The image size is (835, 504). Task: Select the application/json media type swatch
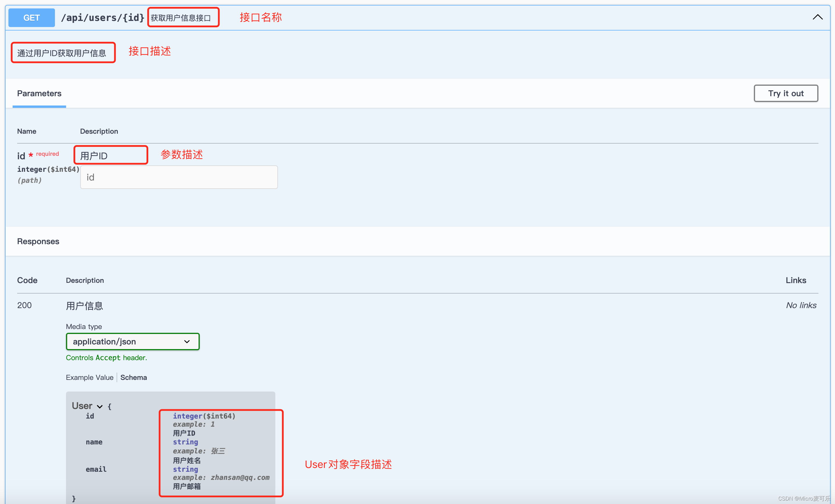click(x=132, y=341)
